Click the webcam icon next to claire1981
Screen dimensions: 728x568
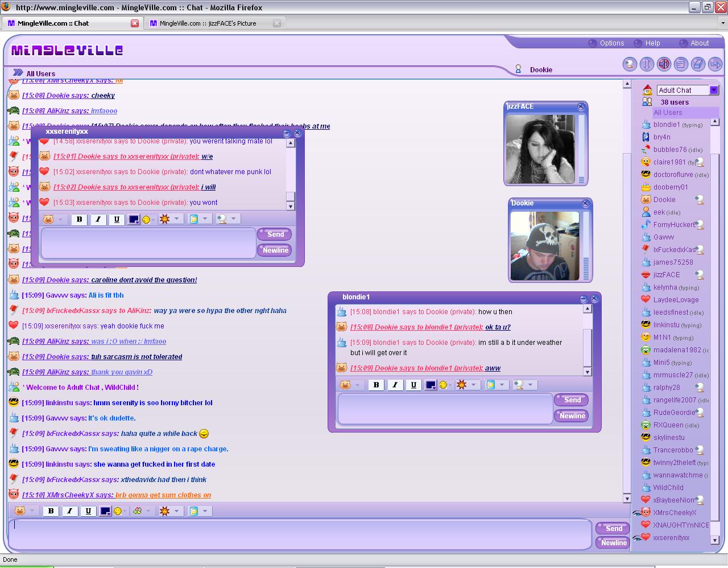(x=700, y=162)
